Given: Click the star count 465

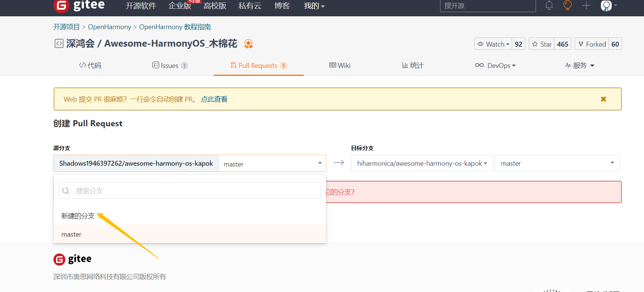Looking at the screenshot, I should [563, 44].
